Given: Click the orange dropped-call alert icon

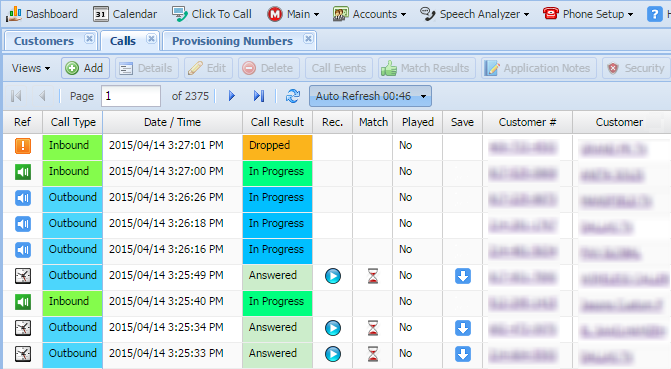Looking at the screenshot, I should [23, 146].
